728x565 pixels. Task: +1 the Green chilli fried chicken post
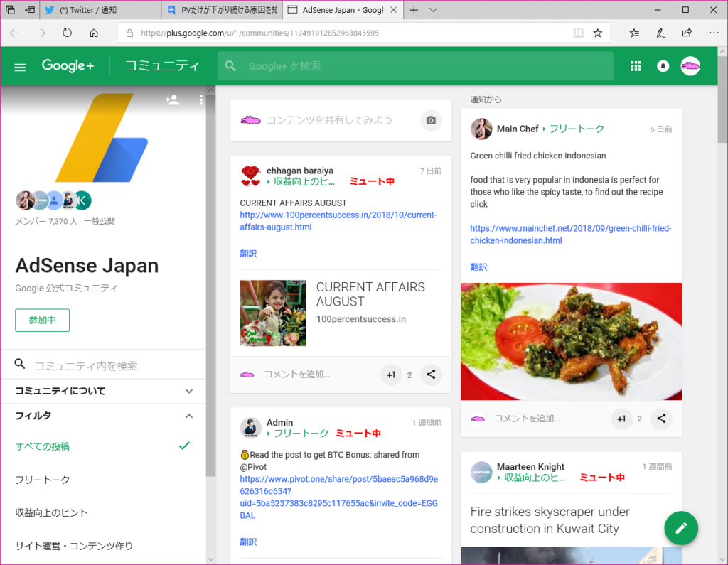click(621, 419)
